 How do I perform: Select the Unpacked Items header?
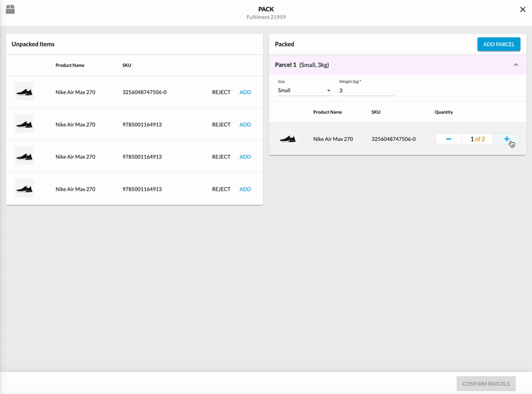tap(34, 44)
